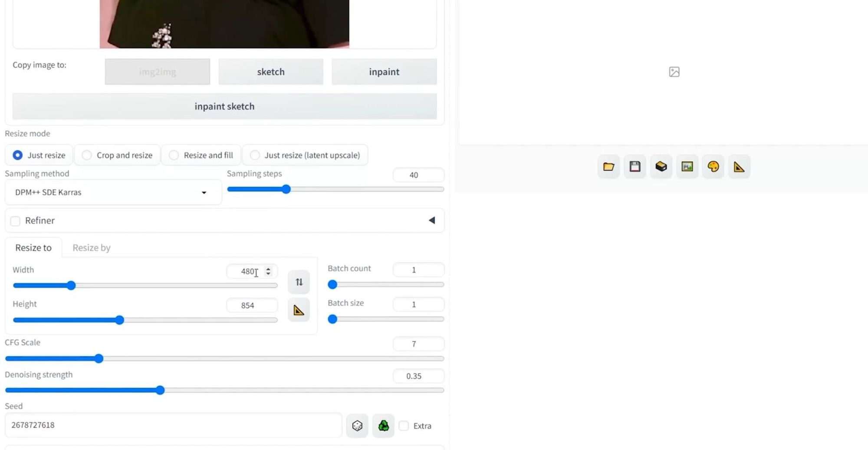Select Crop and resize mode
Screen dimensions: 868x450
(x=117, y=155)
